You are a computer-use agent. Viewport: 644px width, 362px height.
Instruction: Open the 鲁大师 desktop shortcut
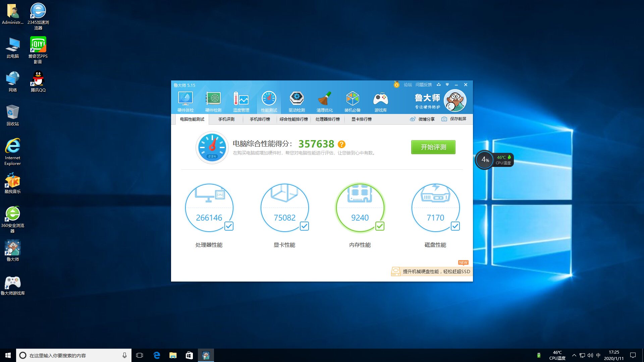(13, 251)
